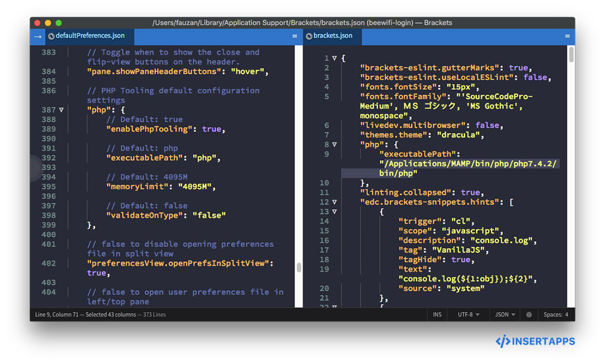Click the "dracula" theme value
This screenshot has width=605, height=364.
coord(458,135)
